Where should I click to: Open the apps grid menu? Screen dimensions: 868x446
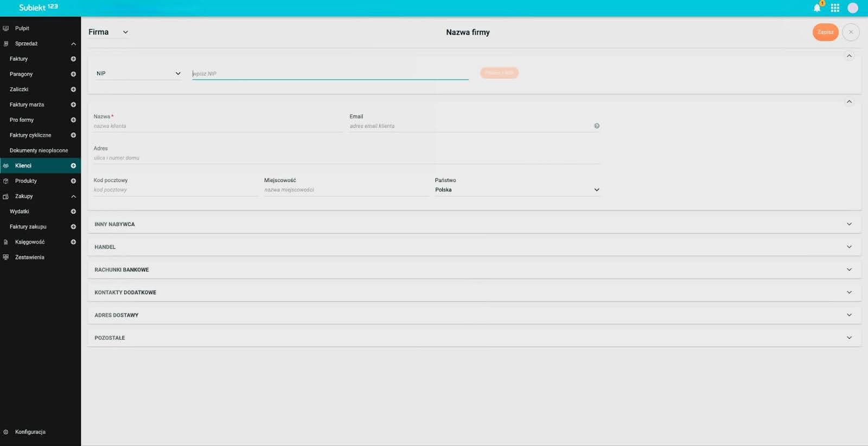pos(835,8)
